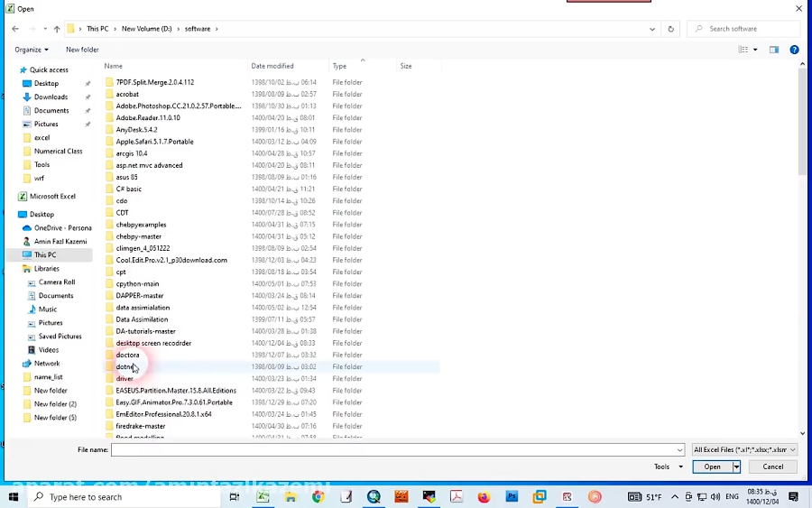Expand the Open button split arrow
Viewport: 812px width, 508px height.
(x=736, y=466)
